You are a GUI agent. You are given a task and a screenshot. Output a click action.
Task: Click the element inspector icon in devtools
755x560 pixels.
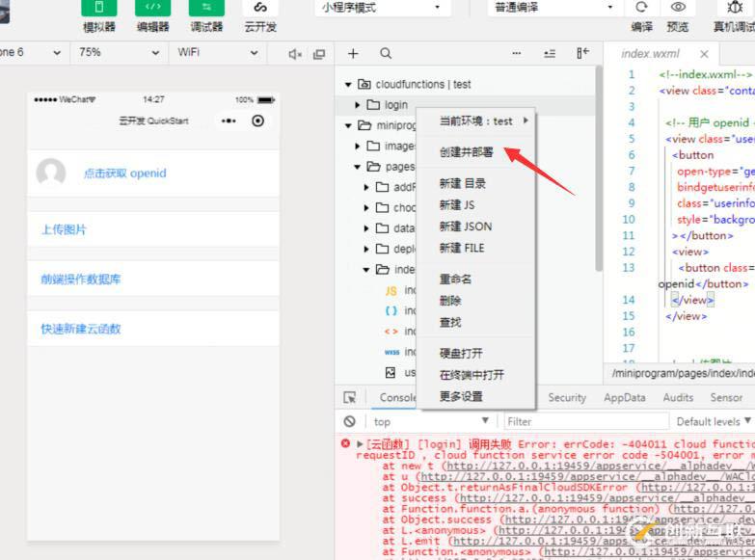[350, 397]
